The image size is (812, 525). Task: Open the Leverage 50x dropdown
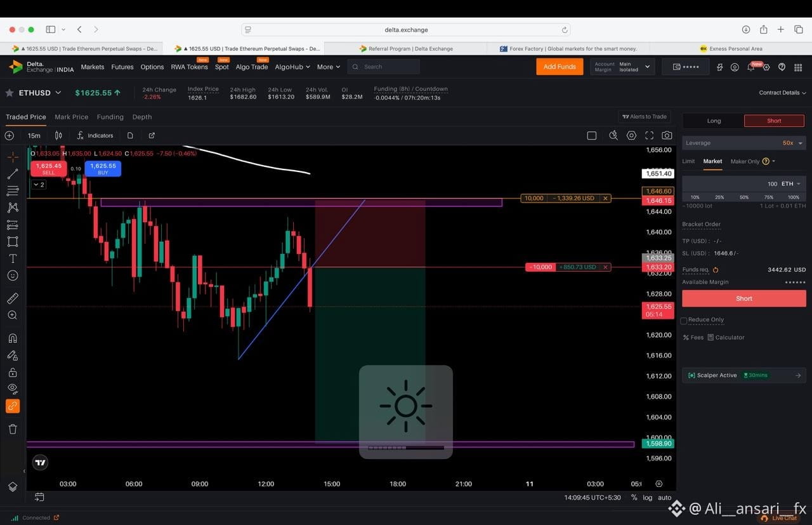(x=744, y=143)
